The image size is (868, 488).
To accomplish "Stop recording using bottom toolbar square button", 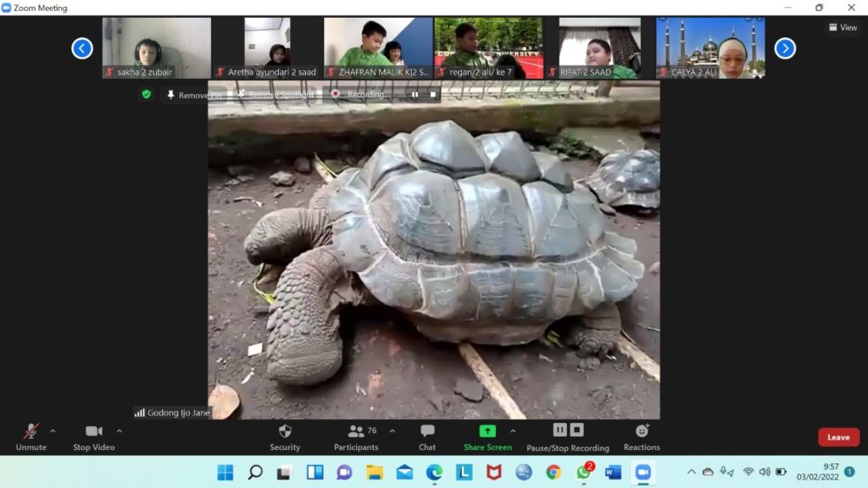I will (576, 430).
